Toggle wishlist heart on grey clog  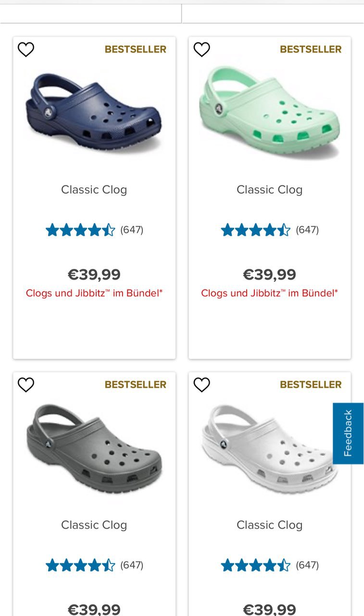[x=26, y=385]
